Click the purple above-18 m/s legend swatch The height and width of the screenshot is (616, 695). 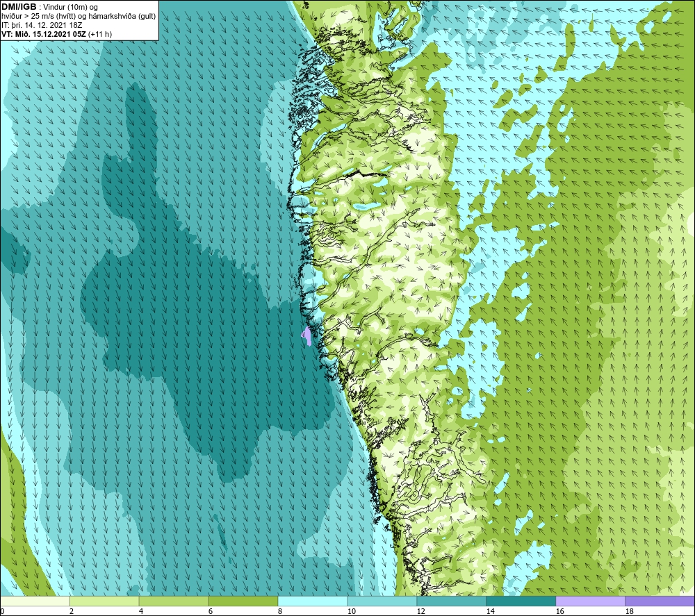pos(660,601)
